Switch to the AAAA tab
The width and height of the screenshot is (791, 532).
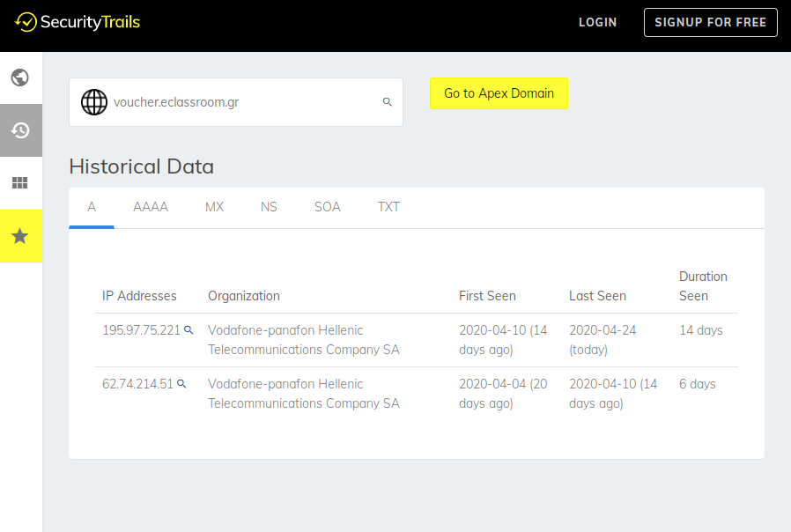tap(151, 207)
